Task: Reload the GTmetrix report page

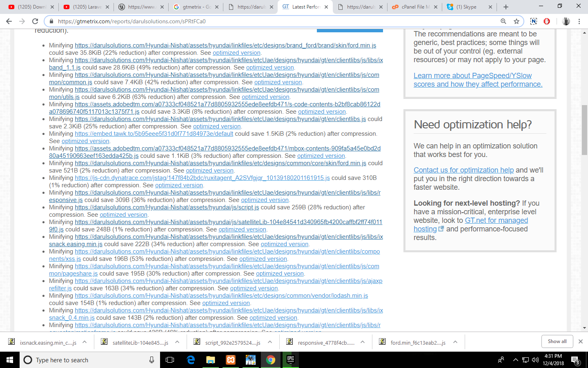Action: point(35,21)
